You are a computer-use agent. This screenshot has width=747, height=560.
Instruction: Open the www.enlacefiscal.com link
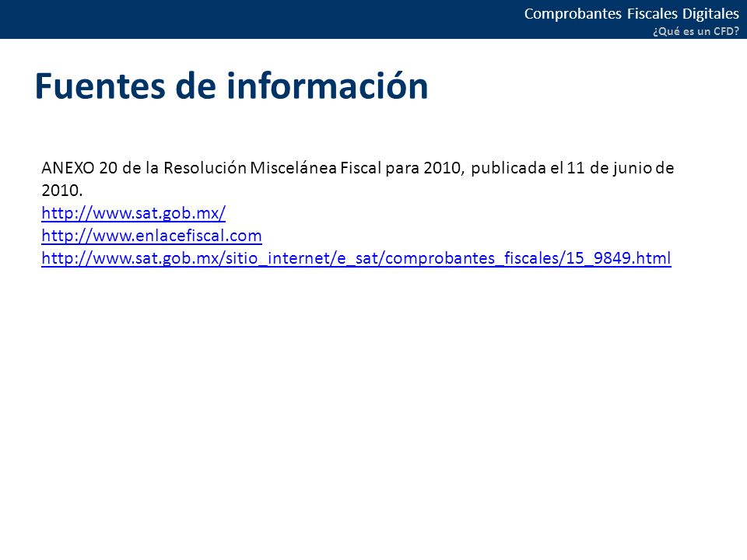click(152, 235)
